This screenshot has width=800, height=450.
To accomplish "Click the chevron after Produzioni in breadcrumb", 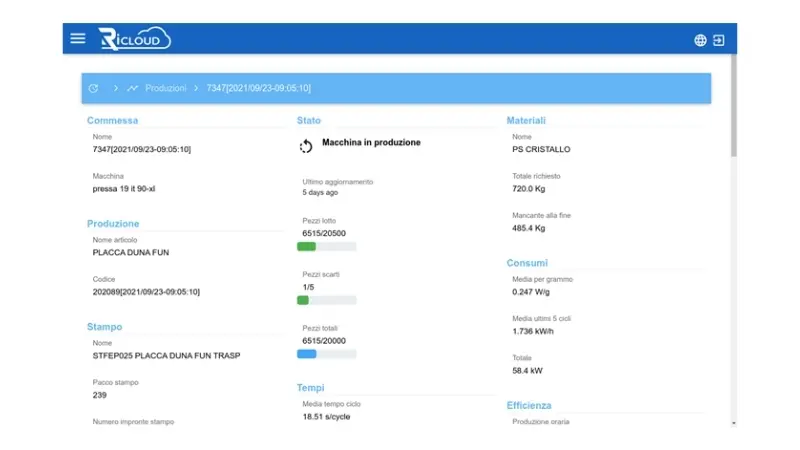I will pos(196,88).
